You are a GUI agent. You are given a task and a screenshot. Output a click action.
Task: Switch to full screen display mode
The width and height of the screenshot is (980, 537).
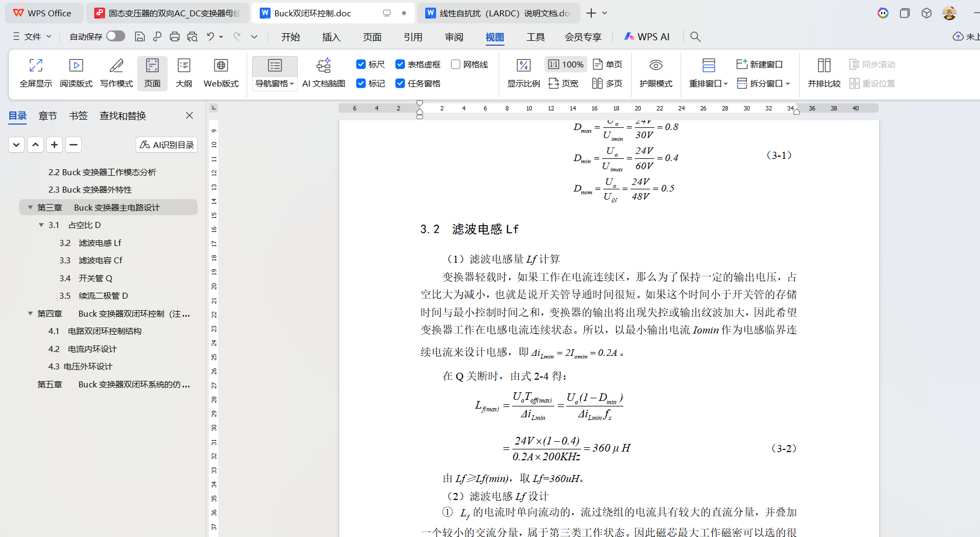coord(36,72)
